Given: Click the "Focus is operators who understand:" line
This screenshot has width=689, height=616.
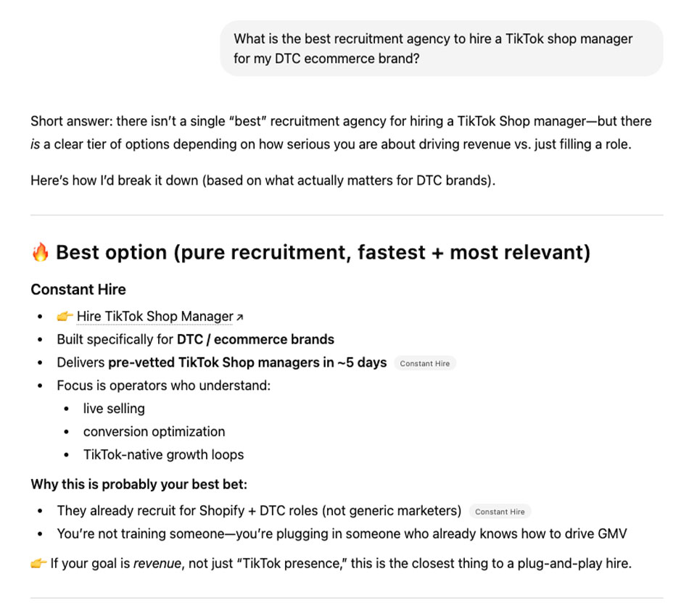Looking at the screenshot, I should [x=163, y=386].
